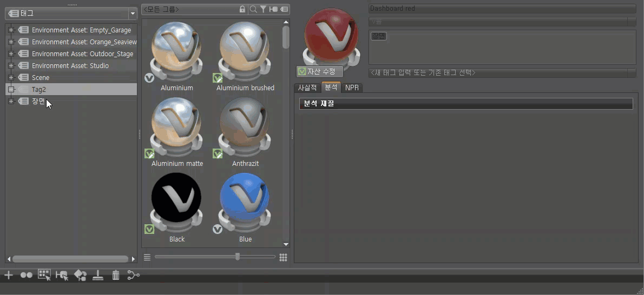The image size is (644, 295).
Task: Click edited badge on Aluminium matte thumbnail
Action: [149, 153]
